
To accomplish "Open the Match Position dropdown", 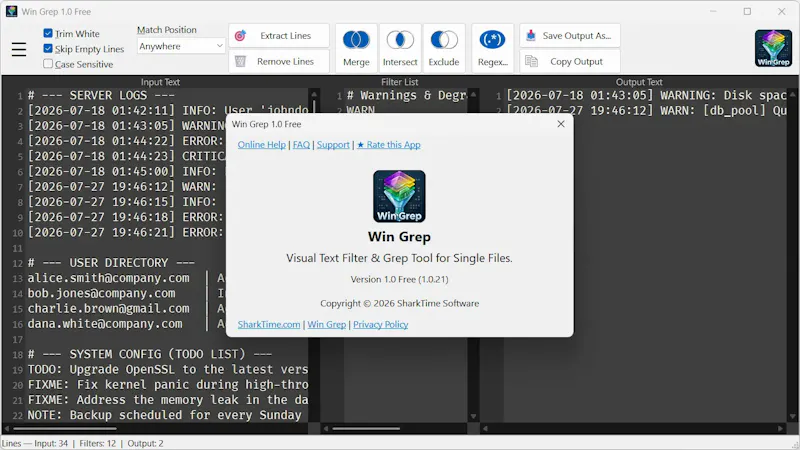I will pyautogui.click(x=181, y=46).
